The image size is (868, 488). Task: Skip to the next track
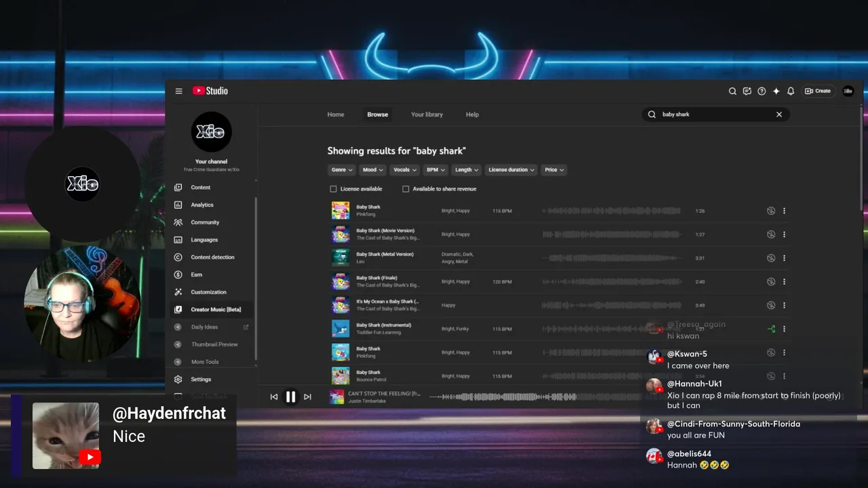pos(307,397)
